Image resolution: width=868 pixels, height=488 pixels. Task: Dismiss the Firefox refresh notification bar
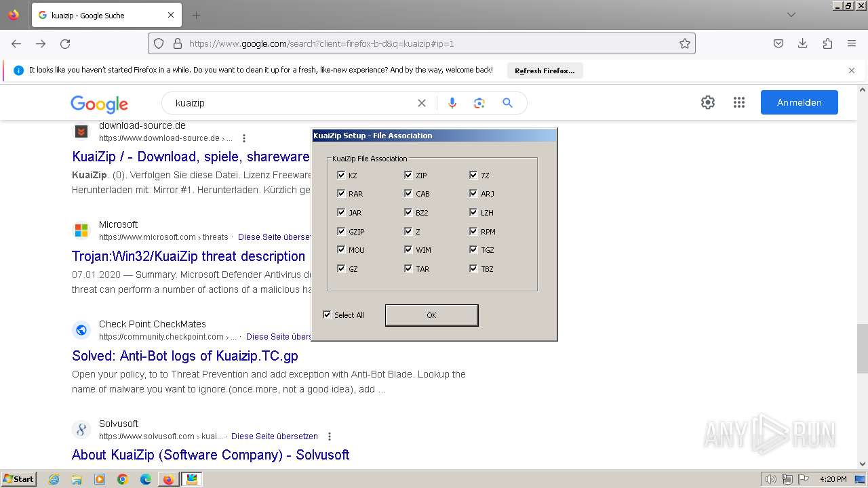tap(852, 70)
